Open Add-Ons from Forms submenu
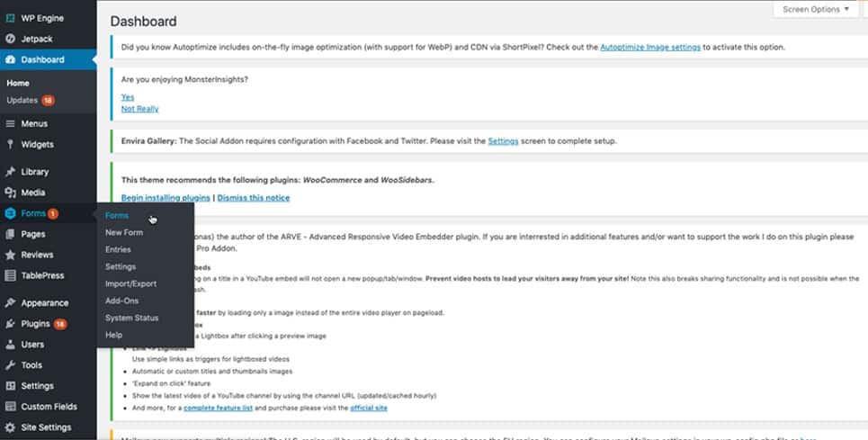This screenshot has height=440, width=868. [x=121, y=301]
